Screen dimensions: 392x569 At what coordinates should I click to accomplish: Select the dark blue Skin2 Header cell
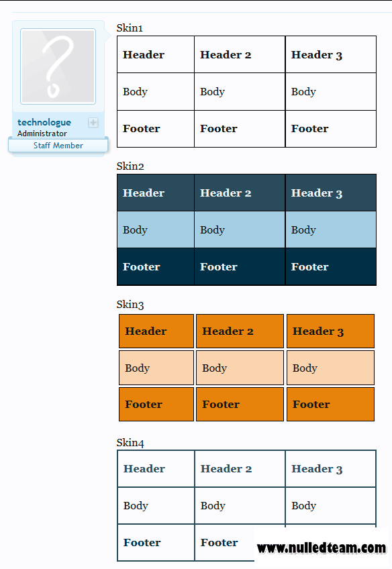(x=156, y=193)
